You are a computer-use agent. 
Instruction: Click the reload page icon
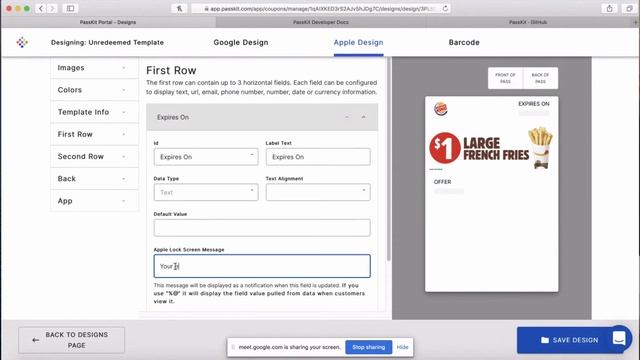click(445, 8)
